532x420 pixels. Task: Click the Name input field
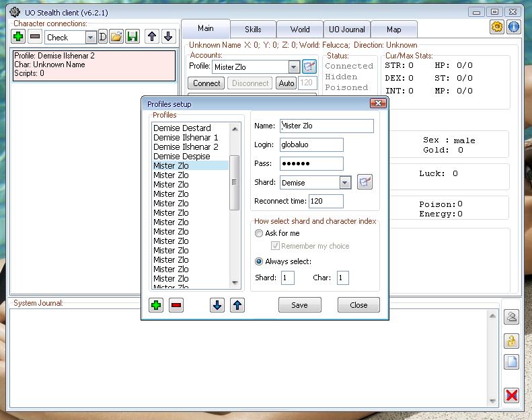(327, 126)
